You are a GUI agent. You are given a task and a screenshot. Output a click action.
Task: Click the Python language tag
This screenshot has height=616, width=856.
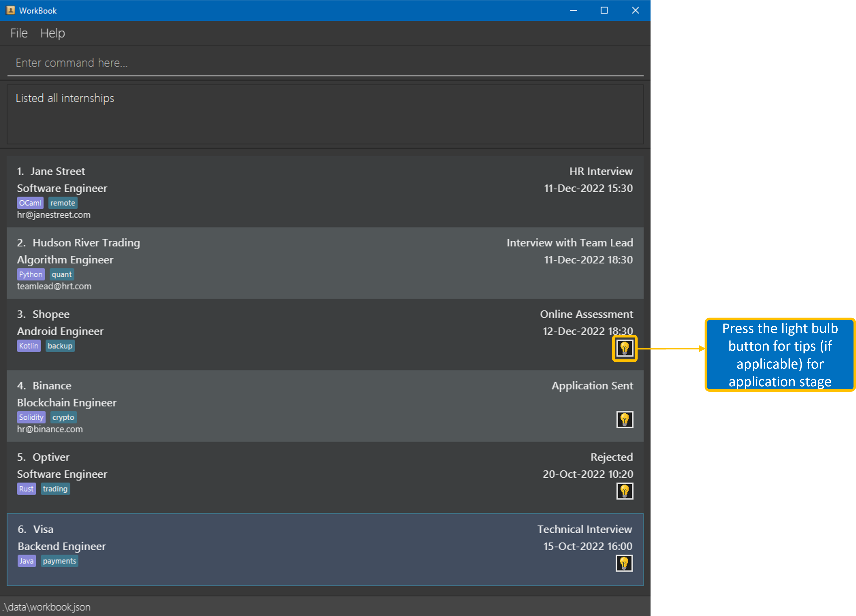(x=31, y=274)
